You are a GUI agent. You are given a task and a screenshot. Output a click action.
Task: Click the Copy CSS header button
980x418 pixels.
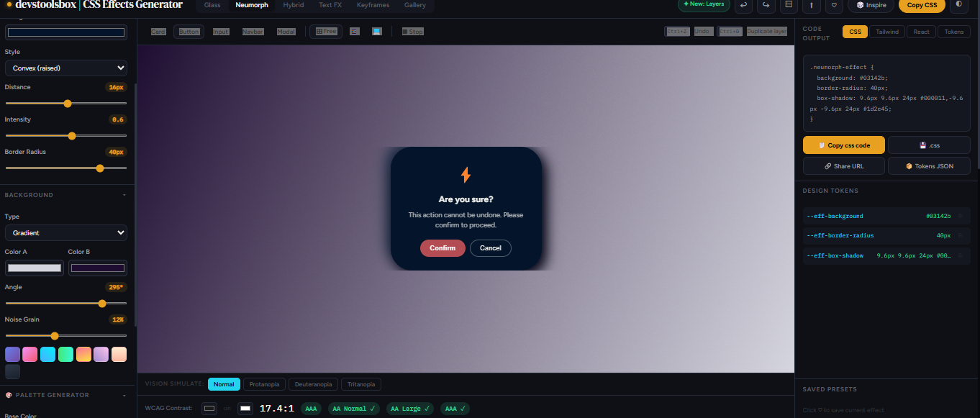pyautogui.click(x=922, y=5)
